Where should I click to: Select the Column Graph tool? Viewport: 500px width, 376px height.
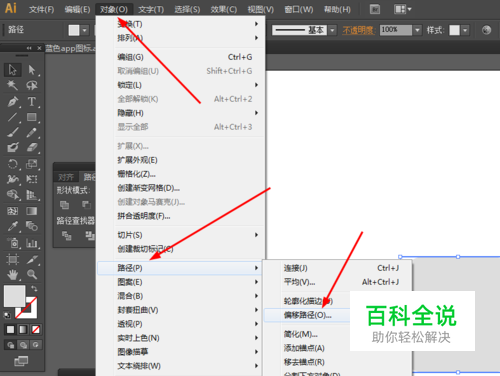(32, 243)
